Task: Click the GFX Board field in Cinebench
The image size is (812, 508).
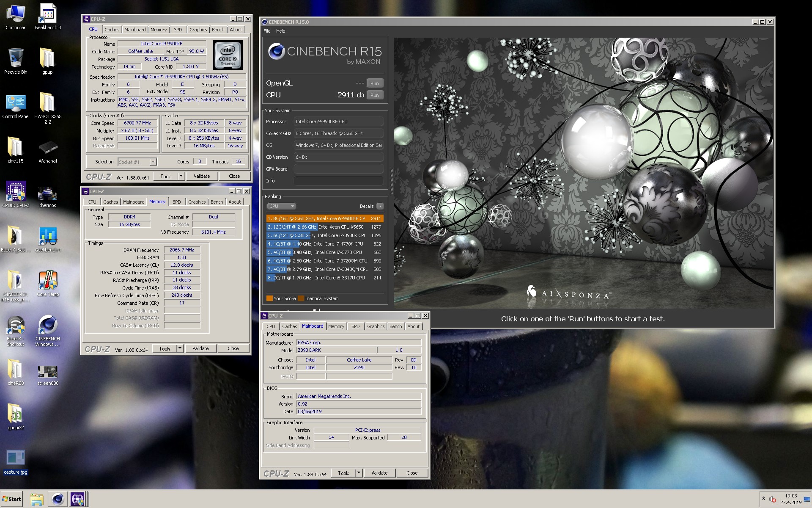Action: click(x=338, y=169)
